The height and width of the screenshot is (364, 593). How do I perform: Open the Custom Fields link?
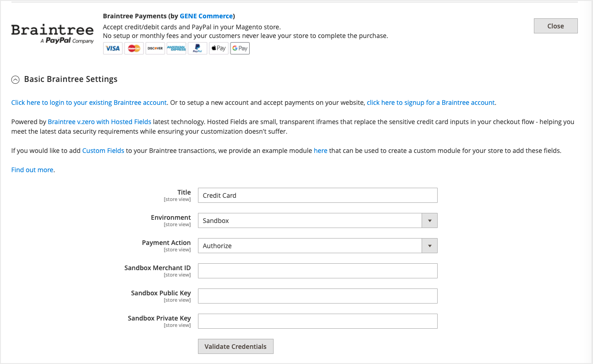click(x=103, y=151)
